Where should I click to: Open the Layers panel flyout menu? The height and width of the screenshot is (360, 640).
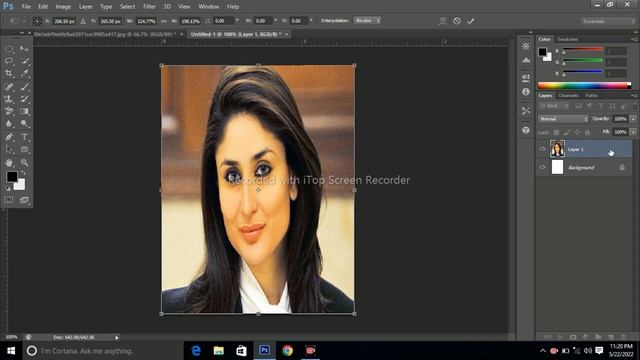pos(634,96)
